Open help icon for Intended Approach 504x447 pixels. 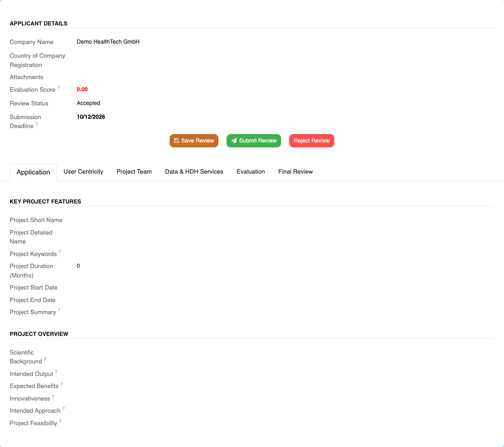(64, 409)
